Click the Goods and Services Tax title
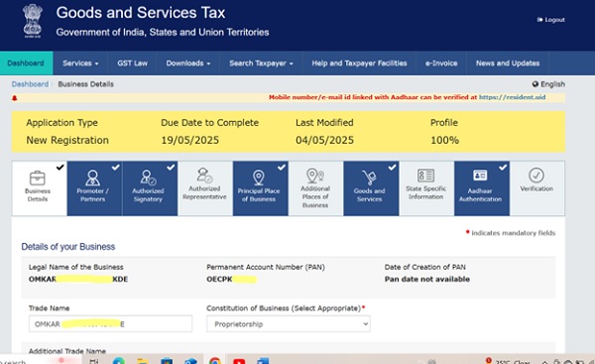This screenshot has height=364, width=595. click(x=141, y=13)
